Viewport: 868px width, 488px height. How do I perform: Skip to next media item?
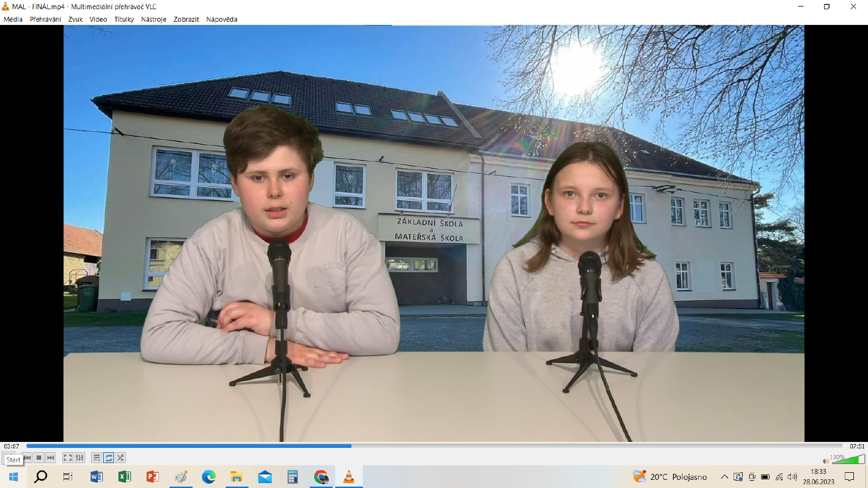(x=50, y=458)
